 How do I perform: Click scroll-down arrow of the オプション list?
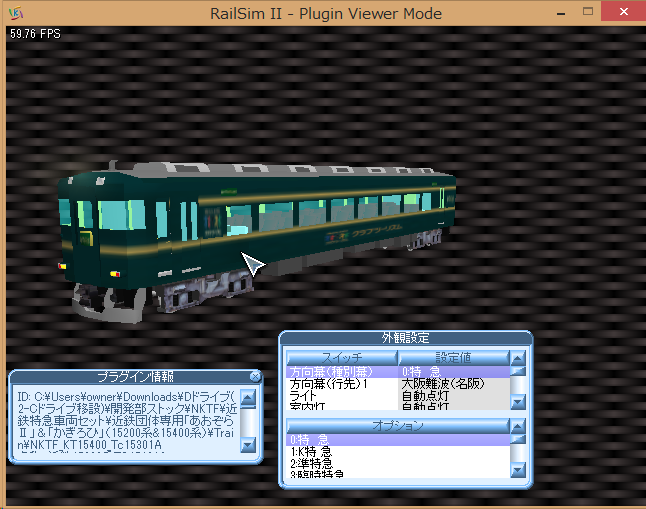coord(518,470)
